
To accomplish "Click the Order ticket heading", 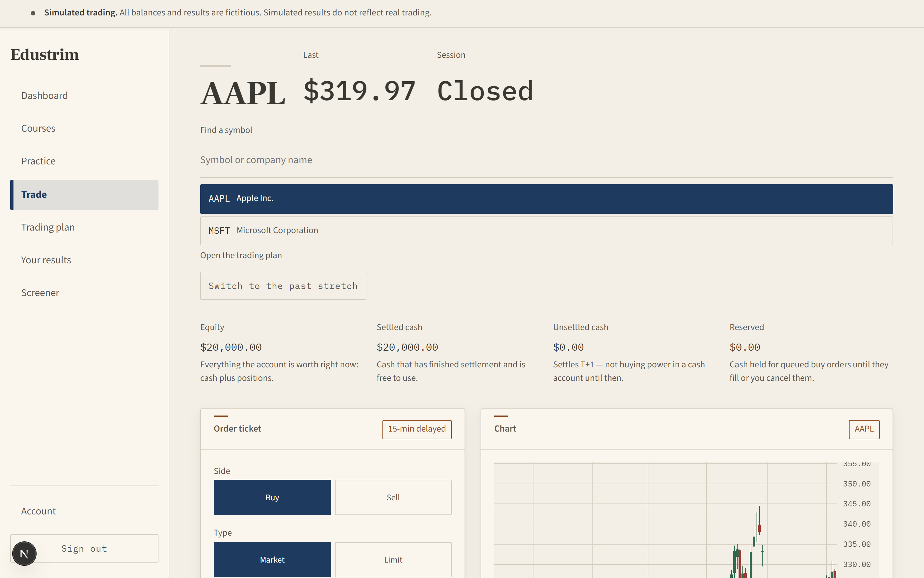I will (x=237, y=429).
